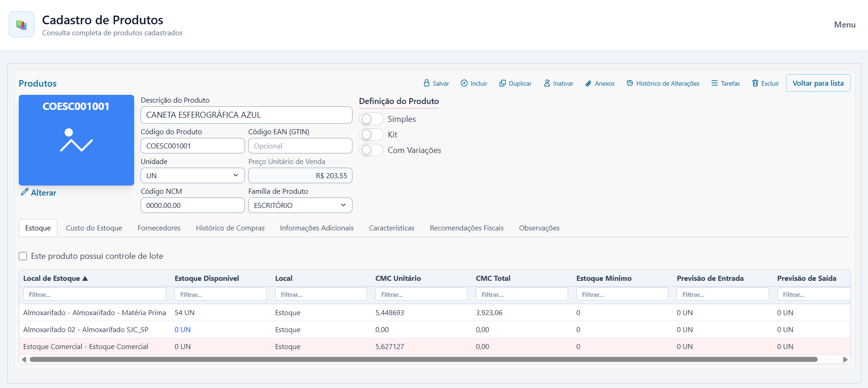Viewport: 868px width, 388px height.
Task: Open the Fornecedores tab
Action: [159, 228]
